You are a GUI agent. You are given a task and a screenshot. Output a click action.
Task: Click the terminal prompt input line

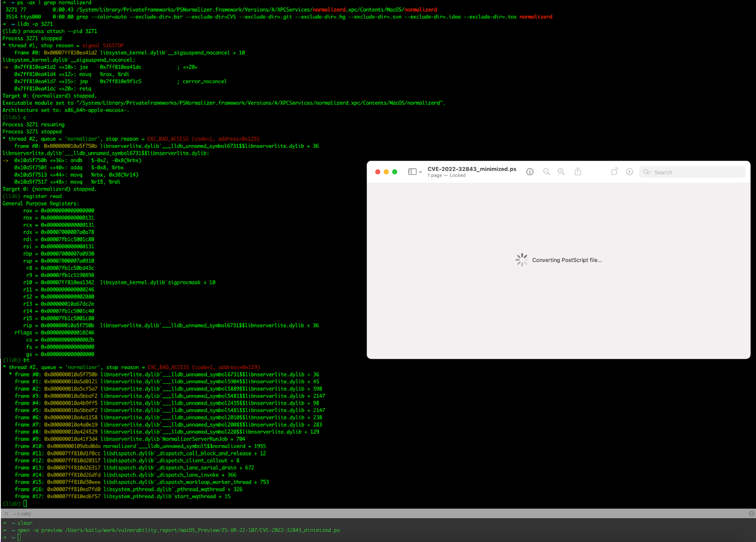pyautogui.click(x=19, y=537)
